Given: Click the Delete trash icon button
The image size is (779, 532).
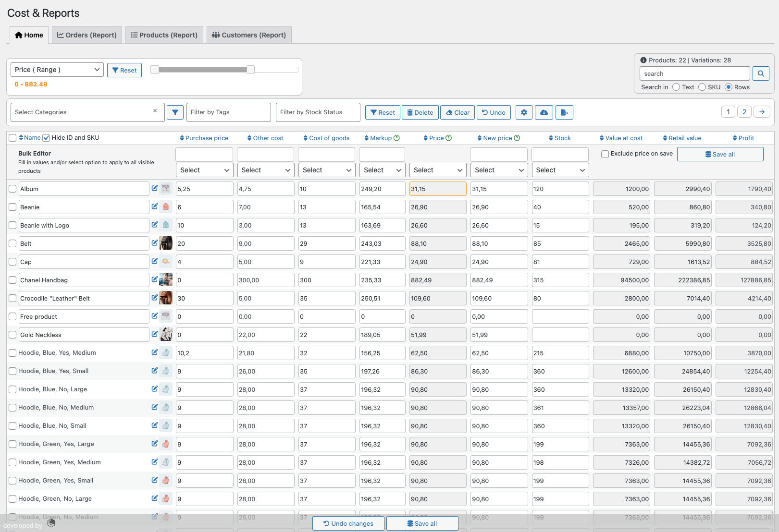Looking at the screenshot, I should 420,112.
